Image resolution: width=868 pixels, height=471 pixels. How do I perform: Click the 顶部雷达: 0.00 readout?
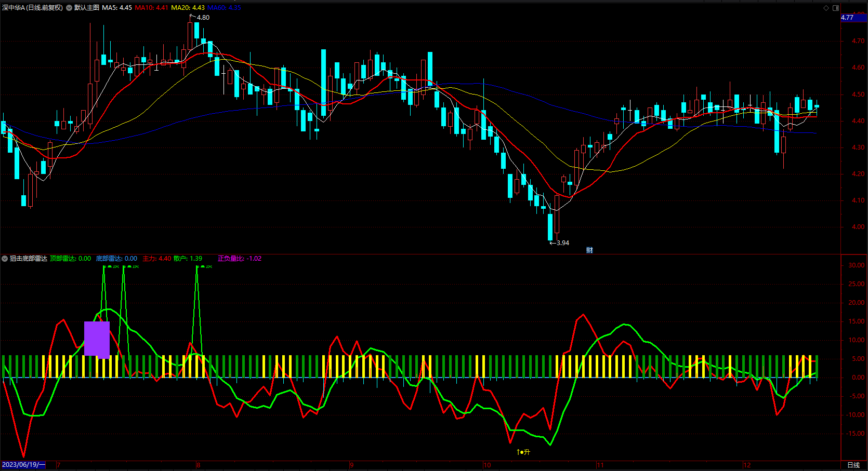point(70,259)
